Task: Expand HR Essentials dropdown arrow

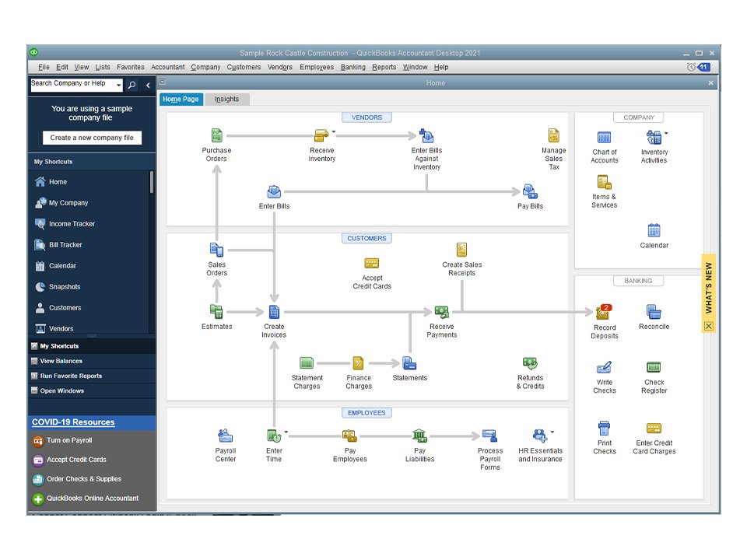Action: pyautogui.click(x=552, y=432)
